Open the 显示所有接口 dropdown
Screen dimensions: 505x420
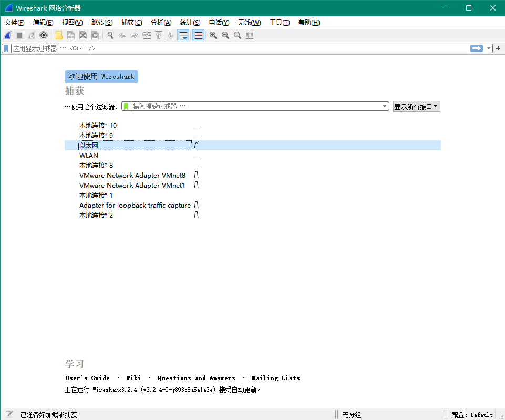[x=416, y=106]
